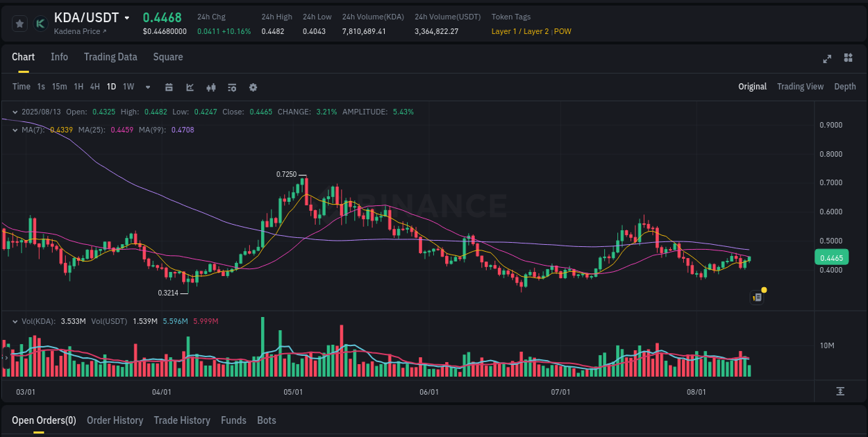This screenshot has height=437, width=868.
Task: Open more timeframes dropdown arrow
Action: [x=147, y=87]
